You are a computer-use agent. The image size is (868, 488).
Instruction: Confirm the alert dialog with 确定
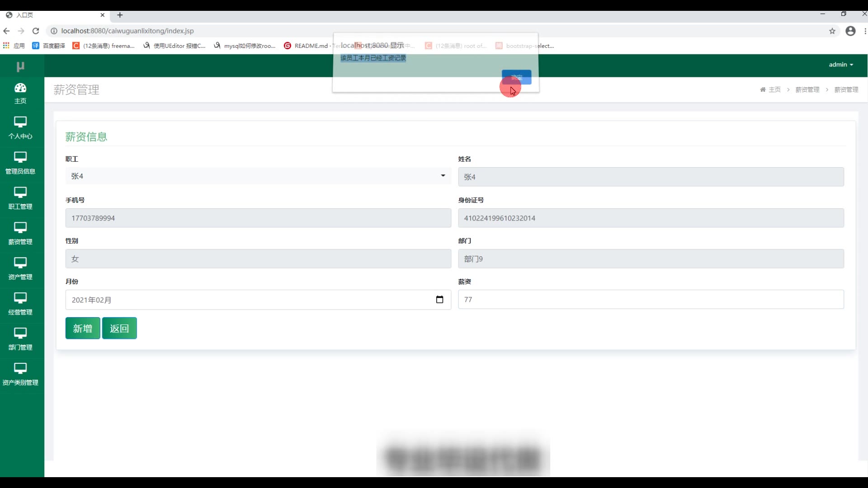(x=516, y=77)
